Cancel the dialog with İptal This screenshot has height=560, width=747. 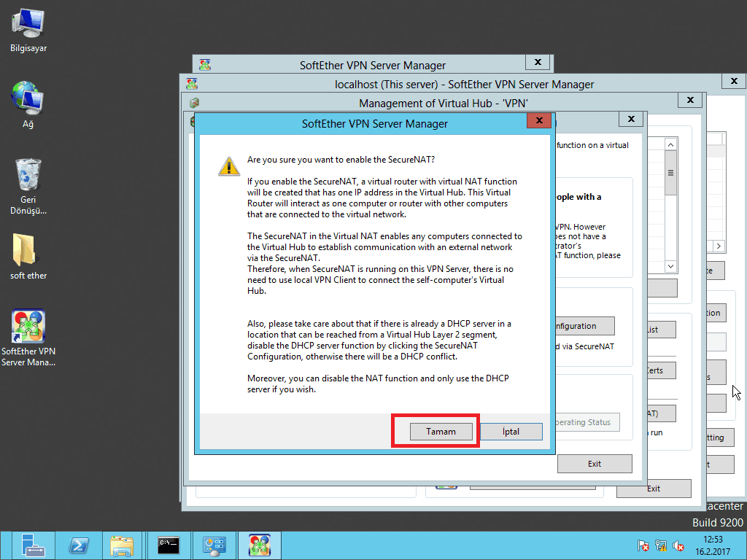(511, 432)
